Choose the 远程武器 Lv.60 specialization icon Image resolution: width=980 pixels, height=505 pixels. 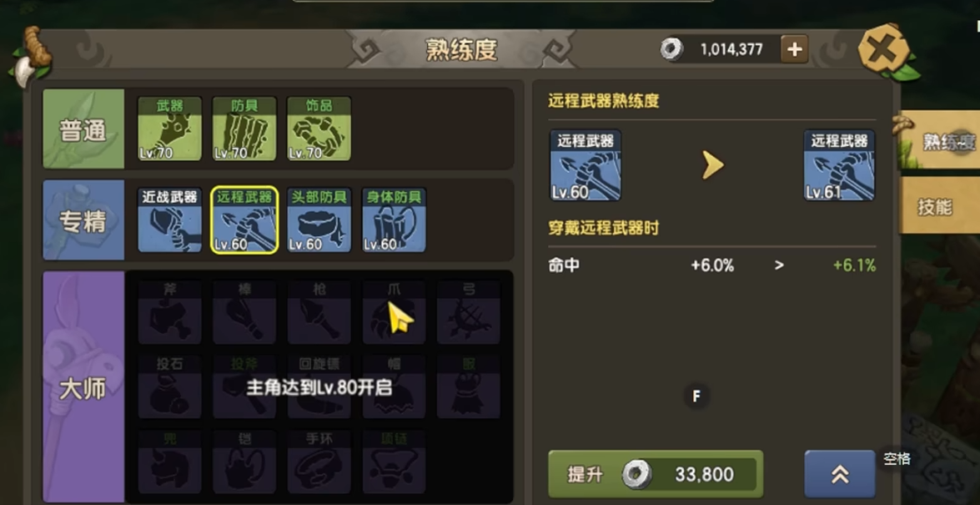pos(244,220)
